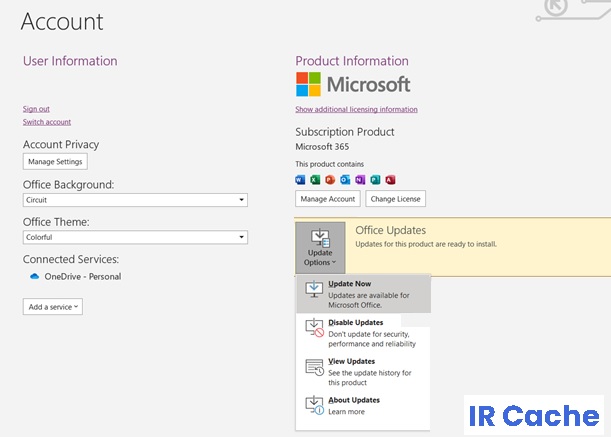Click the Sign out link
This screenshot has height=437, width=611.
tap(36, 109)
